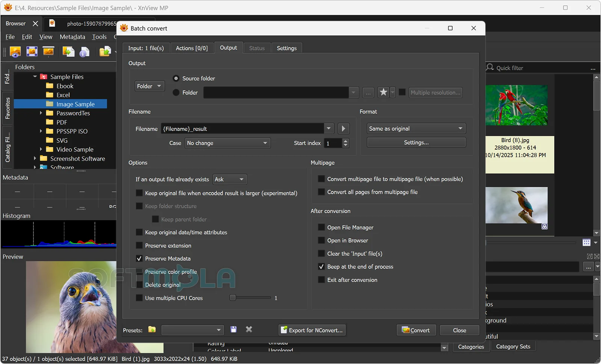Image resolution: width=601 pixels, height=364 pixels.
Task: Save the preset with floppy icon
Action: coord(234,329)
